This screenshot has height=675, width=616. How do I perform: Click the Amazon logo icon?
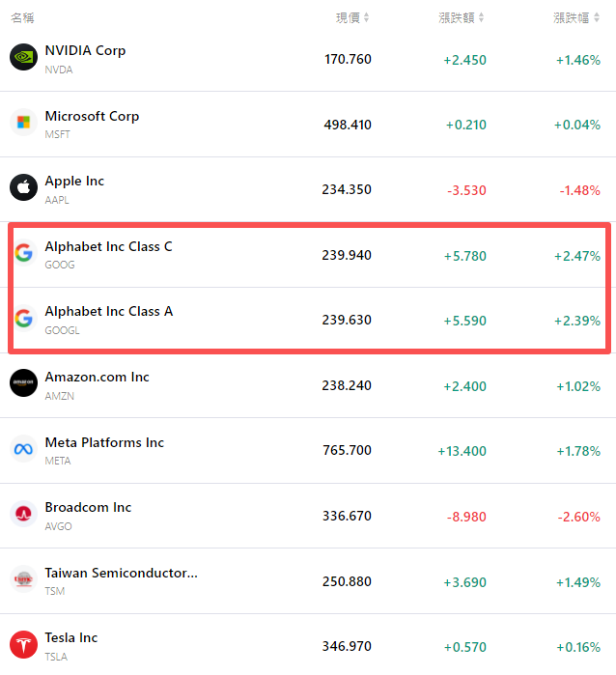pyautogui.click(x=23, y=384)
